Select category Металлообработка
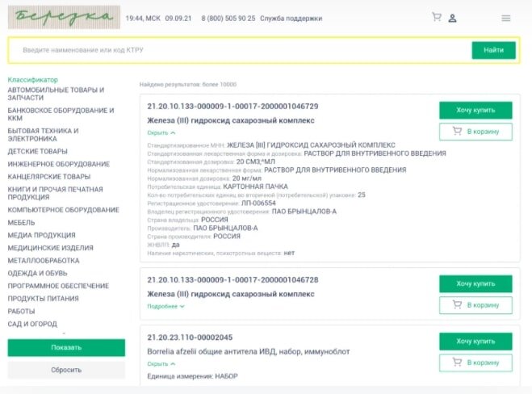The image size is (532, 394). point(44,261)
